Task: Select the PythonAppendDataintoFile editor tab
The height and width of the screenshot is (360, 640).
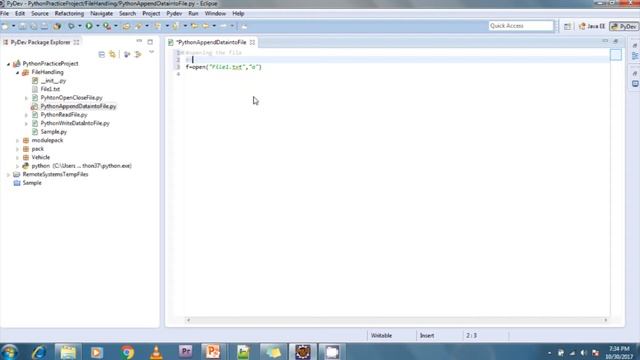Action: click(212, 42)
